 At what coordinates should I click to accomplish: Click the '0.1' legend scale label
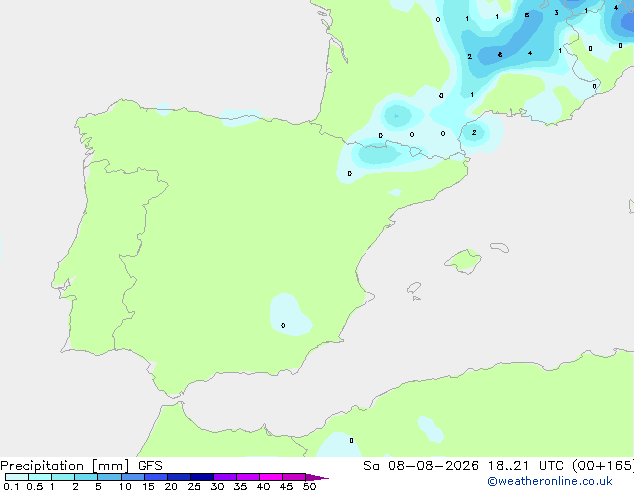click(11, 486)
